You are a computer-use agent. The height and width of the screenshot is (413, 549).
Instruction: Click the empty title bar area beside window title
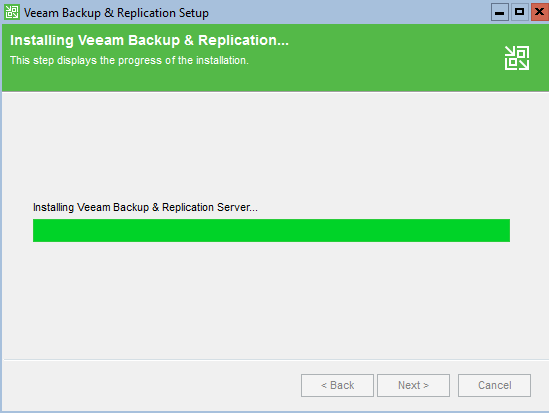click(x=350, y=12)
